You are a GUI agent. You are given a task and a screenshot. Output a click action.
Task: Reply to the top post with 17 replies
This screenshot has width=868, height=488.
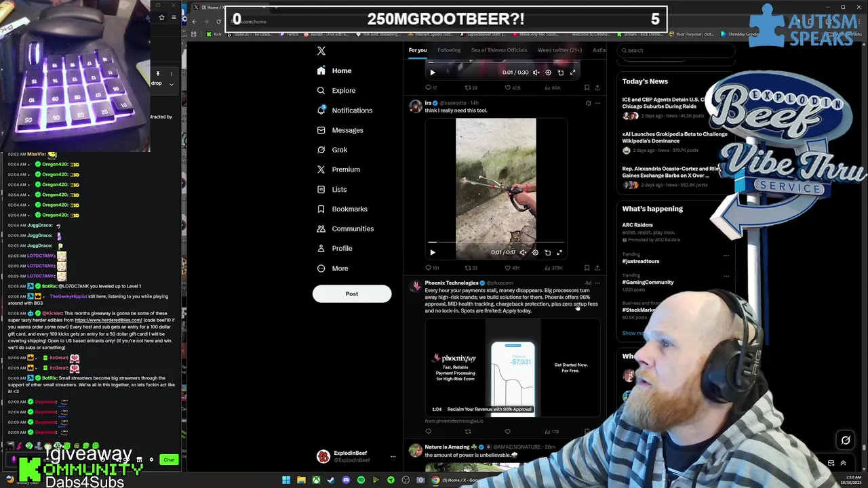(431, 87)
